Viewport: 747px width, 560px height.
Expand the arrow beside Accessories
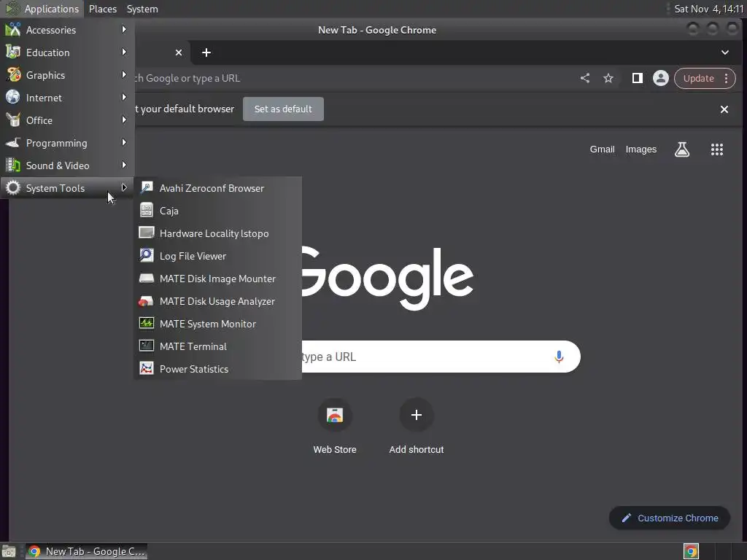pos(124,29)
